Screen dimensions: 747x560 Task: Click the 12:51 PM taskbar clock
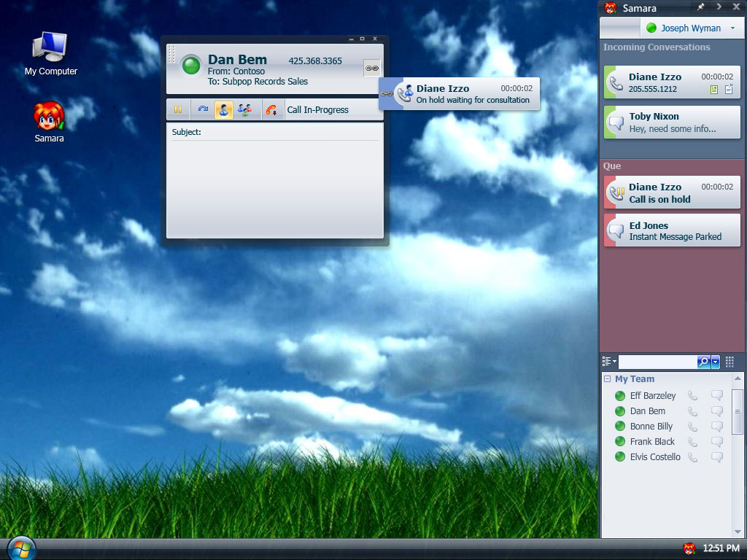tap(721, 548)
